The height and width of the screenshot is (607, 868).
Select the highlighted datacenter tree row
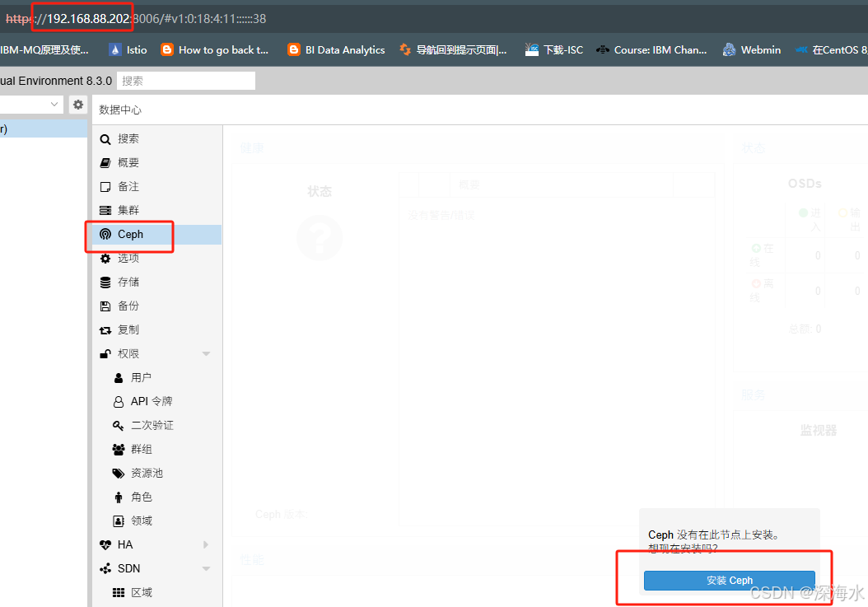44,129
